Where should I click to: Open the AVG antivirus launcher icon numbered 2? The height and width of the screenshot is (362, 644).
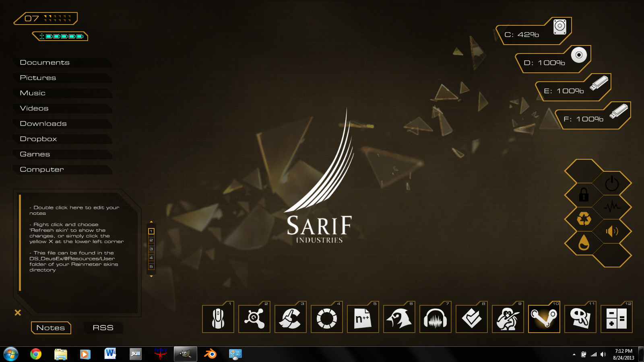tap(254, 319)
